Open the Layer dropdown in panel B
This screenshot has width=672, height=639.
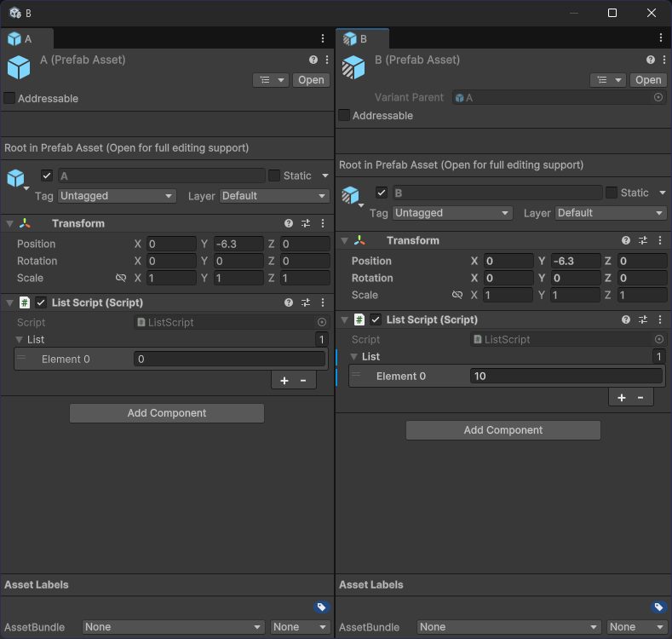click(x=611, y=213)
